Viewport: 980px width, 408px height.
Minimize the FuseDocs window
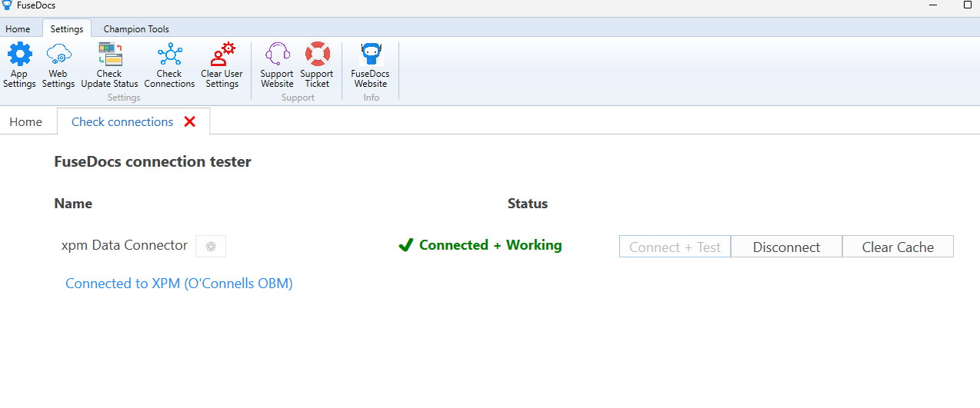tap(932, 5)
